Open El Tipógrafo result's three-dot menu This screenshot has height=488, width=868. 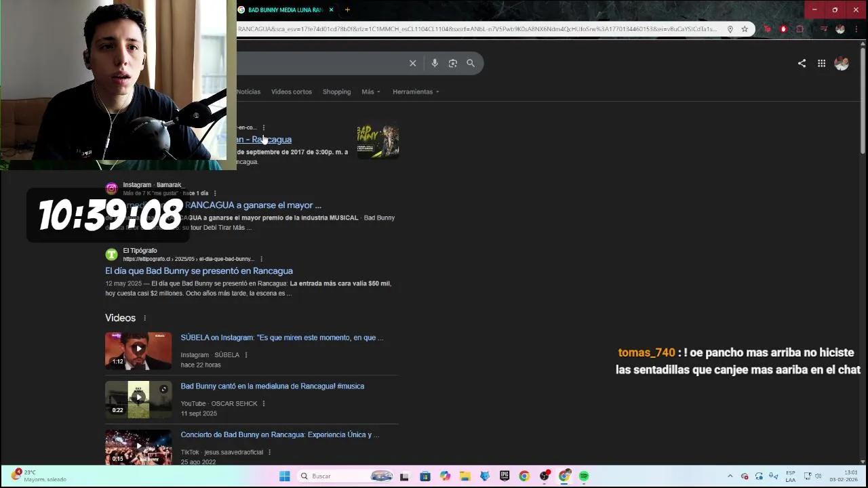click(x=261, y=259)
